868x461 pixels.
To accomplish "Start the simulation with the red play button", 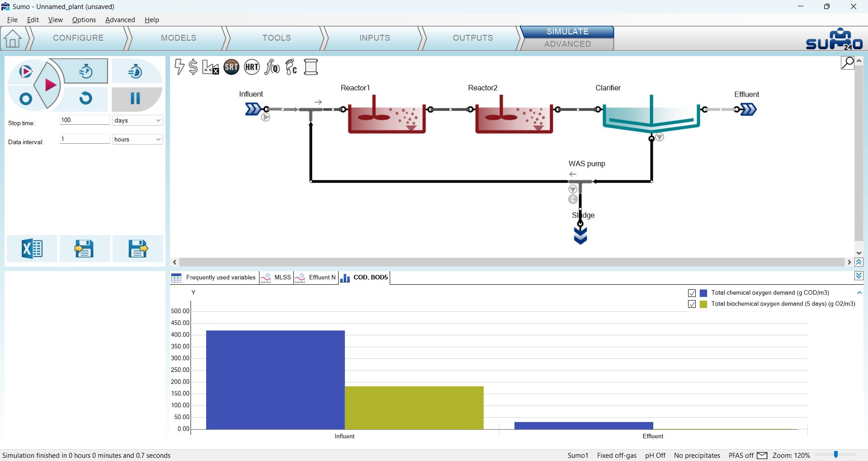I will (x=50, y=85).
